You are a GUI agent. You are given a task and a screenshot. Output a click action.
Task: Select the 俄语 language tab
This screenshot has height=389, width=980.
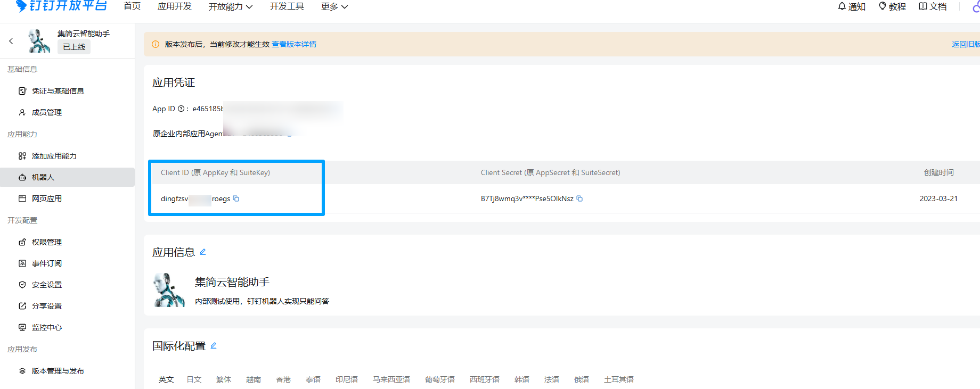pos(582,379)
